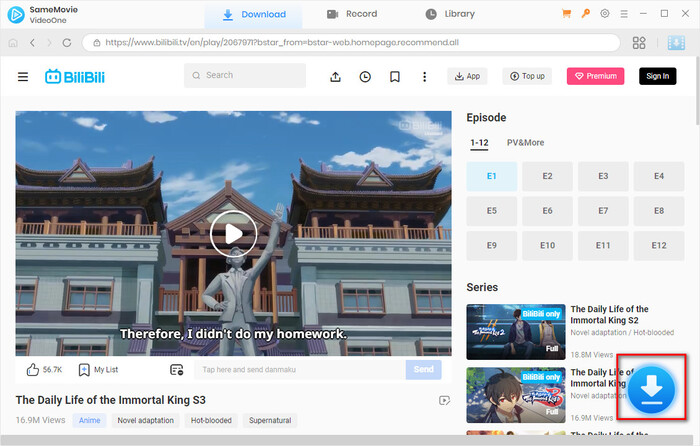Navigate back in the browser bar
The image size is (700, 446).
pyautogui.click(x=32, y=43)
